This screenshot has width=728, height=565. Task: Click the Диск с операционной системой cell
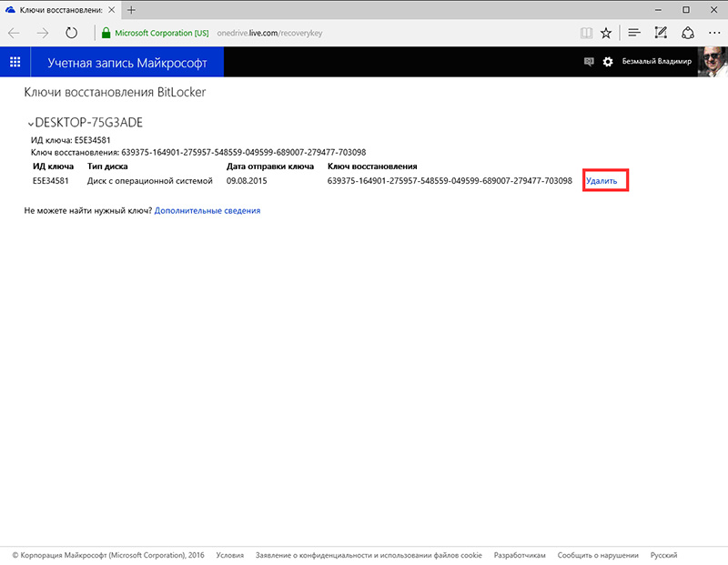click(x=150, y=181)
